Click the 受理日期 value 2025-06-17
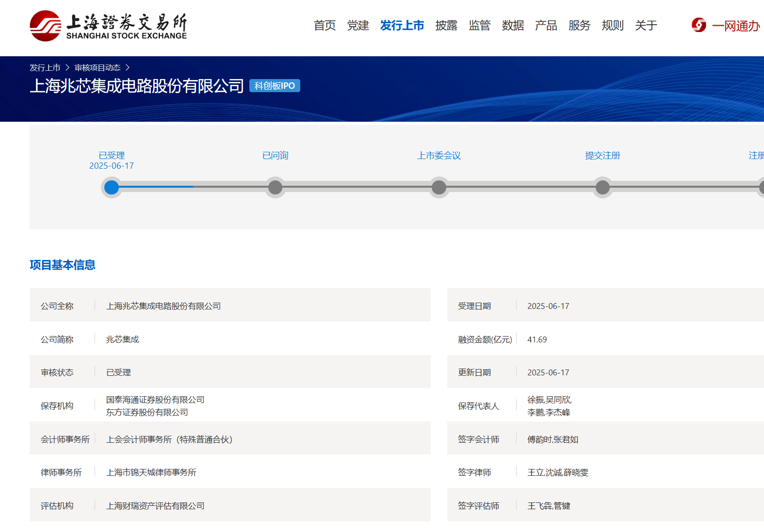This screenshot has width=764, height=532. 548,306
